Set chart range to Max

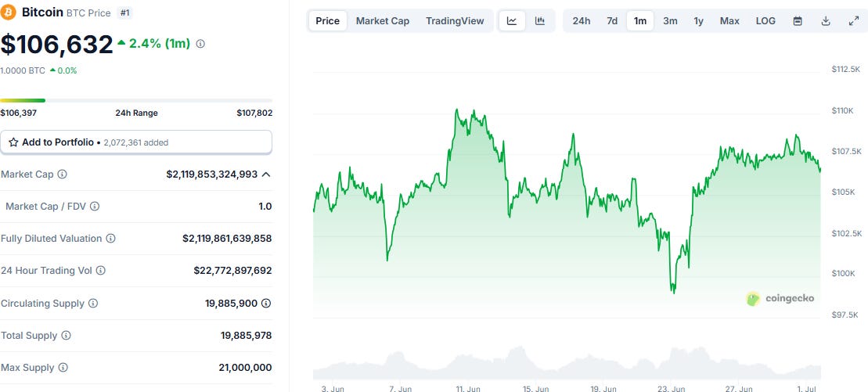[x=729, y=21]
